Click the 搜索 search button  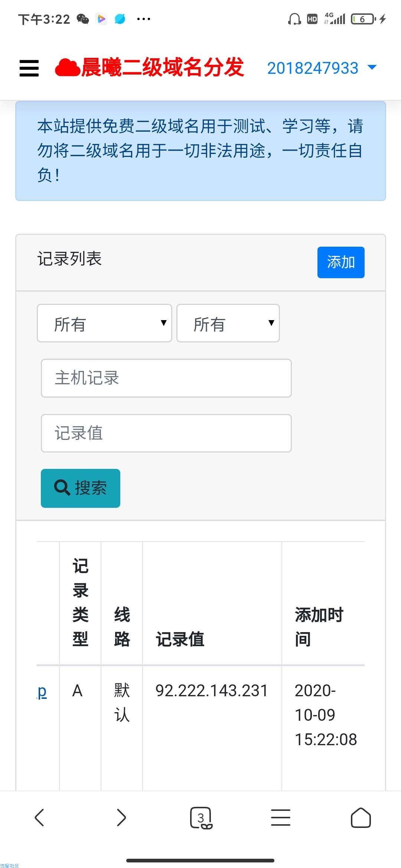click(81, 488)
